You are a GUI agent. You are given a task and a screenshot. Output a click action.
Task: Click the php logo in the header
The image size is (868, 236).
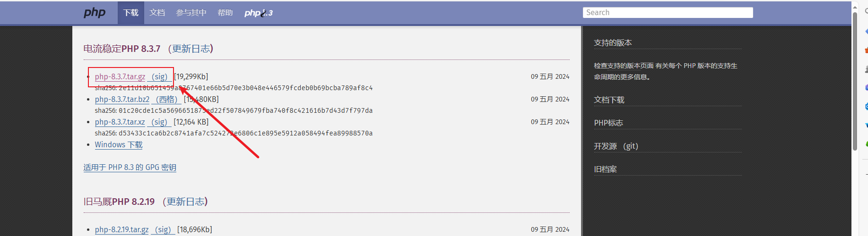coord(95,13)
